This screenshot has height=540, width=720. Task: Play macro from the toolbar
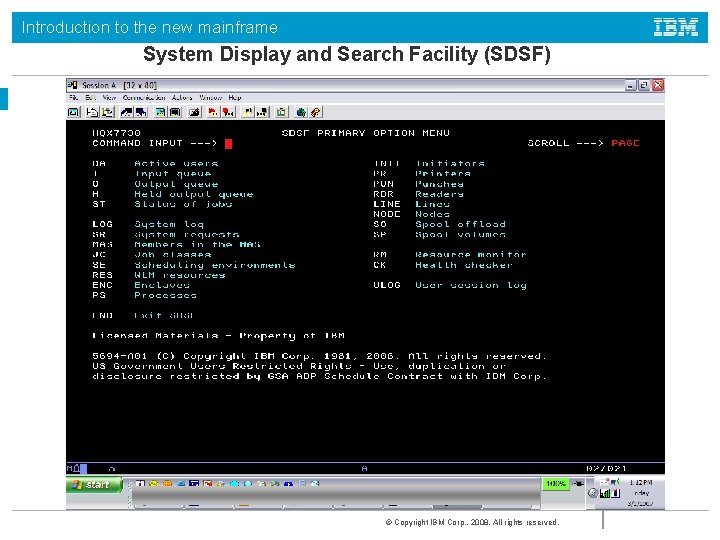[x=248, y=112]
